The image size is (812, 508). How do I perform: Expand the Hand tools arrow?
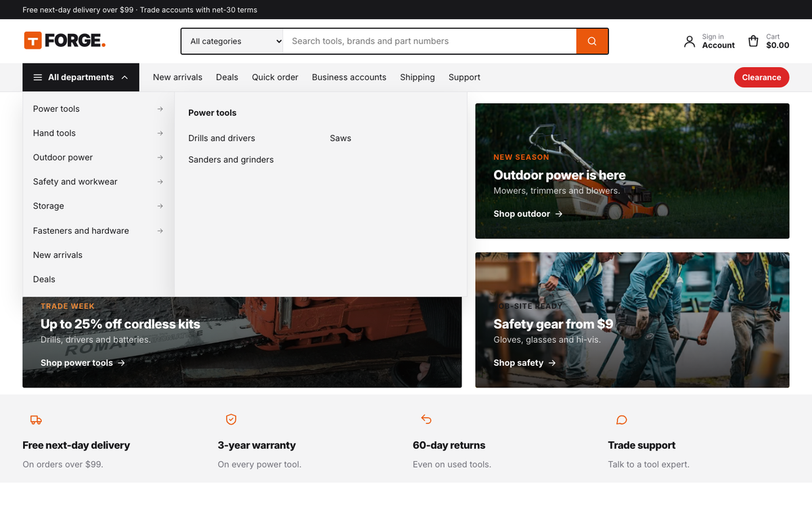tap(160, 133)
